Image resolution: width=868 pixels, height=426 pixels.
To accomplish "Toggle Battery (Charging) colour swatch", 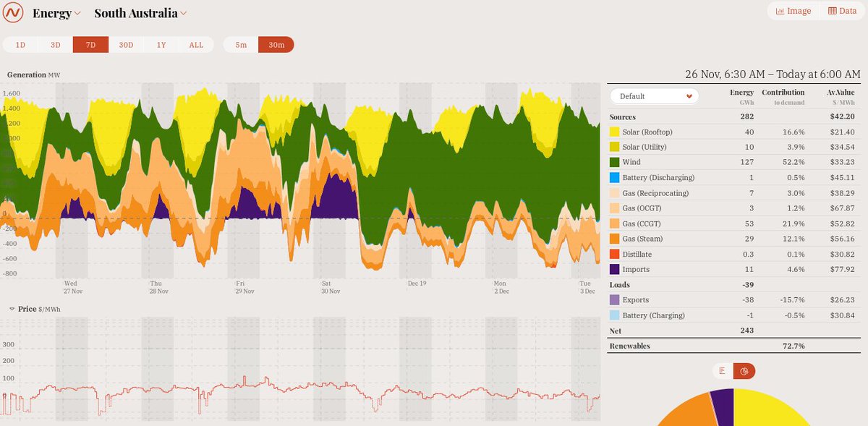I will 614,315.
